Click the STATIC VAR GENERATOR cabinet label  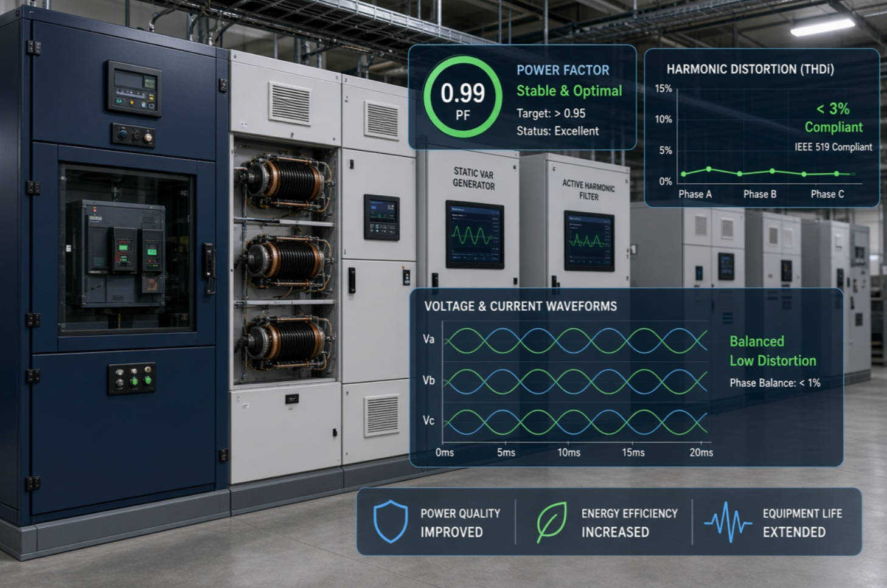474,179
